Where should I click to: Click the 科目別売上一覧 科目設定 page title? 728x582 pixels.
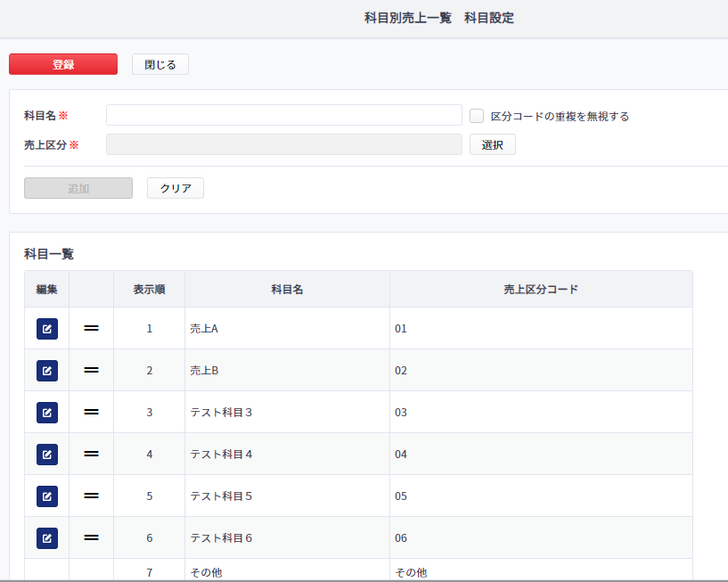pyautogui.click(x=438, y=18)
